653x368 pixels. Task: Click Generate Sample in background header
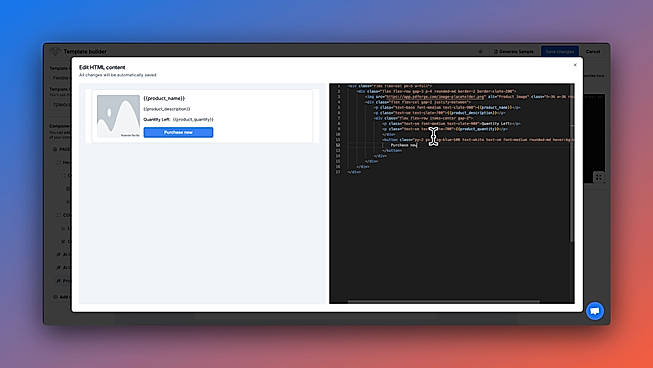point(513,52)
